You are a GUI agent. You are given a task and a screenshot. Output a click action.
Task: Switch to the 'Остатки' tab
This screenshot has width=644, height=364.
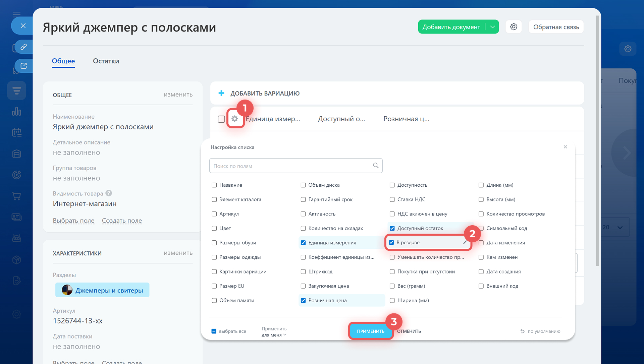point(106,61)
